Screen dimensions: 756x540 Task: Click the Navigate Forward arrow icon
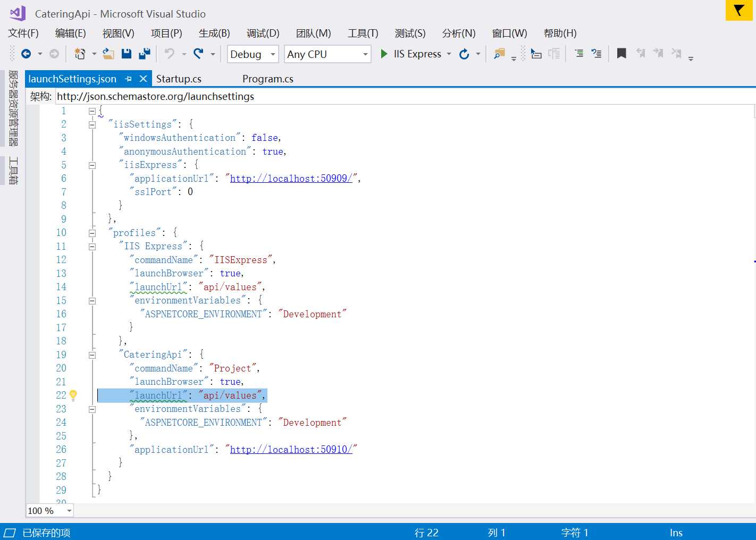(54, 54)
